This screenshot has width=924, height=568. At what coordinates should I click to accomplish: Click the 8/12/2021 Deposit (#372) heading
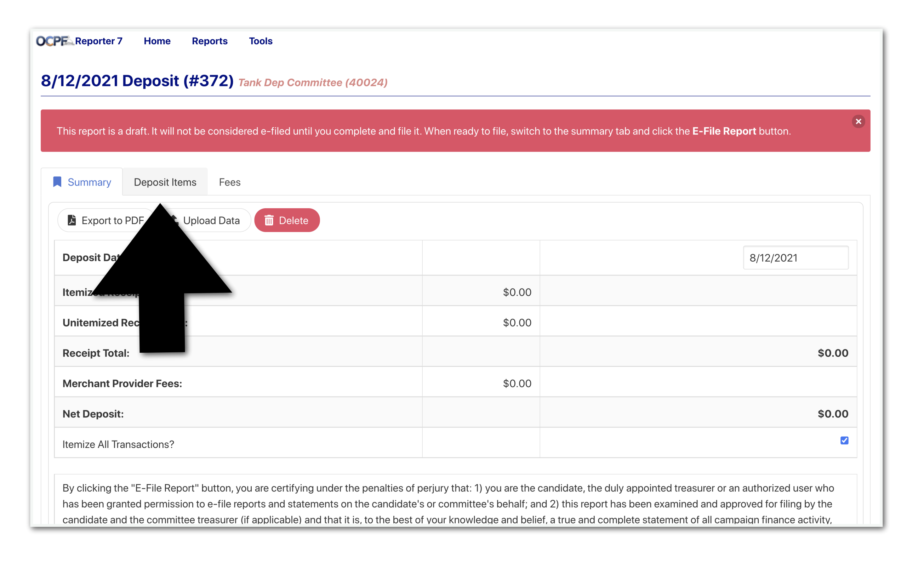(137, 81)
